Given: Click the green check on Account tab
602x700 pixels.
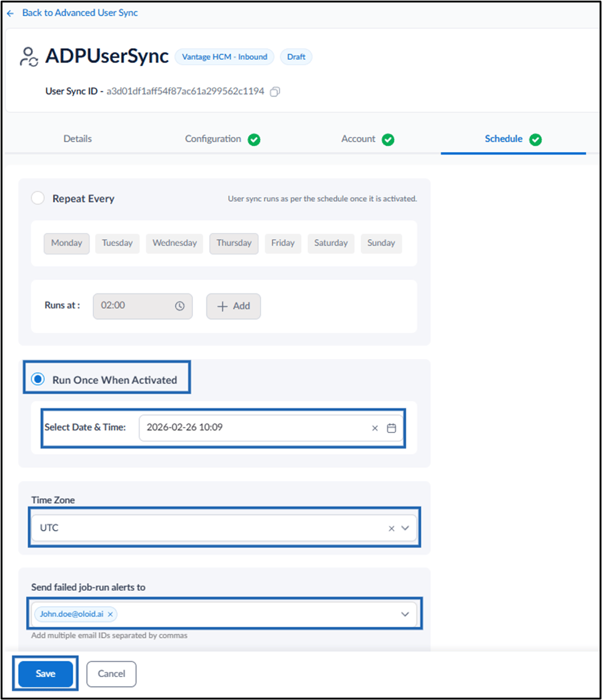Looking at the screenshot, I should coord(388,139).
